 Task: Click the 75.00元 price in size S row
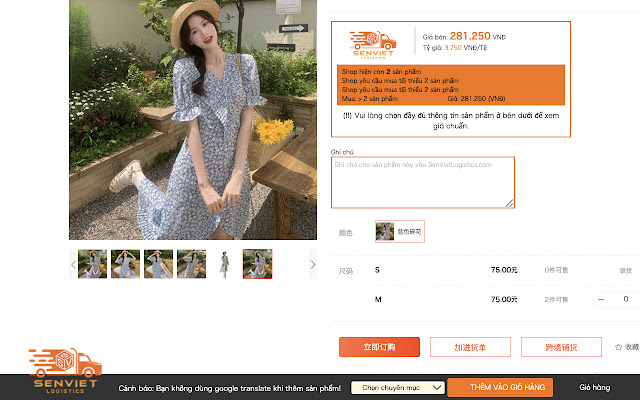504,270
